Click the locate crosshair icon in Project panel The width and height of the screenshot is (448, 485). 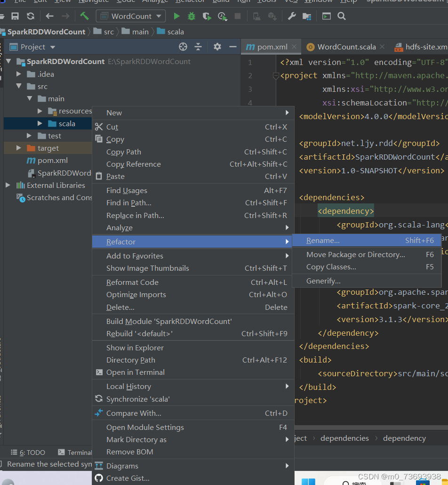[x=183, y=47]
